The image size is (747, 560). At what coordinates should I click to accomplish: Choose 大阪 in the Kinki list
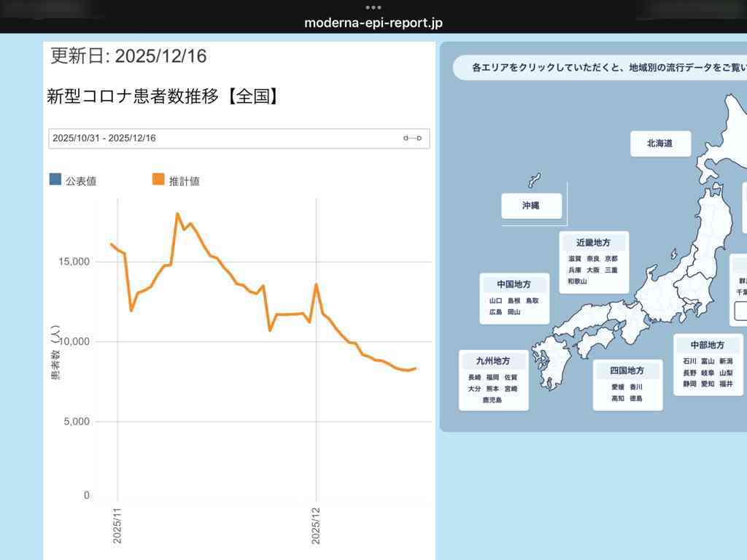pyautogui.click(x=593, y=270)
